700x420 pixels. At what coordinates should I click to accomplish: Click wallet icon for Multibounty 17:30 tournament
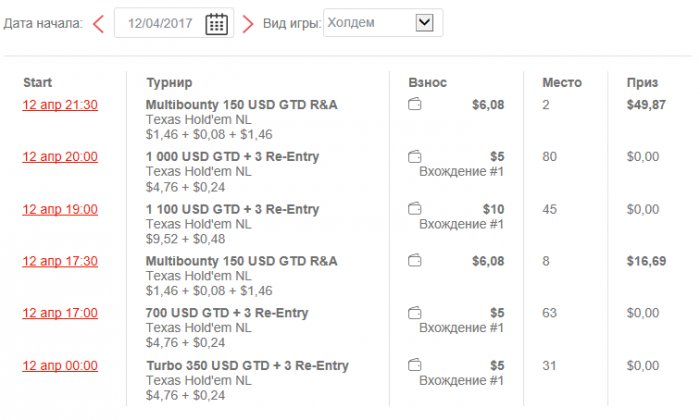click(415, 260)
